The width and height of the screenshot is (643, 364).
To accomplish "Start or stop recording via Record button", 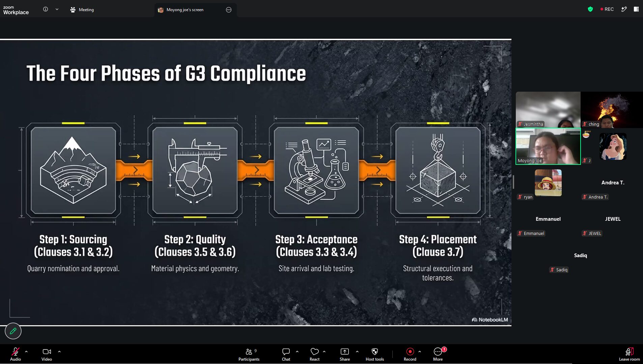I will tap(410, 354).
